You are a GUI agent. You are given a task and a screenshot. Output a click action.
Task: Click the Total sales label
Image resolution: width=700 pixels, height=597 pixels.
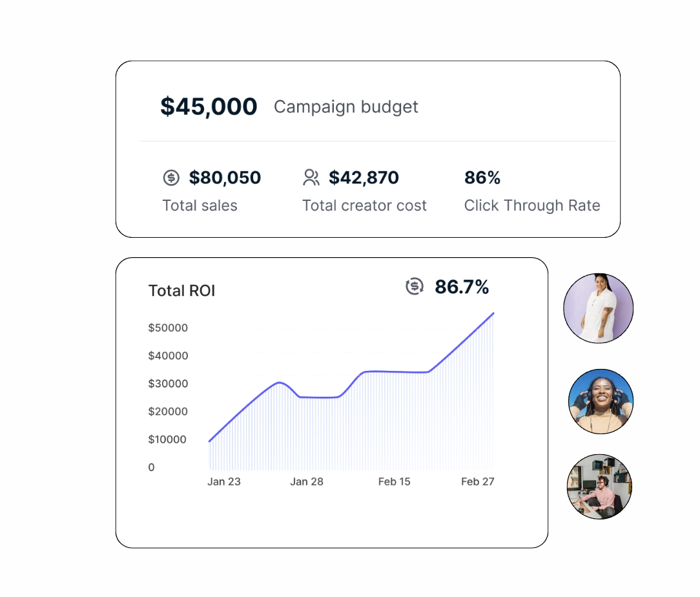200,205
